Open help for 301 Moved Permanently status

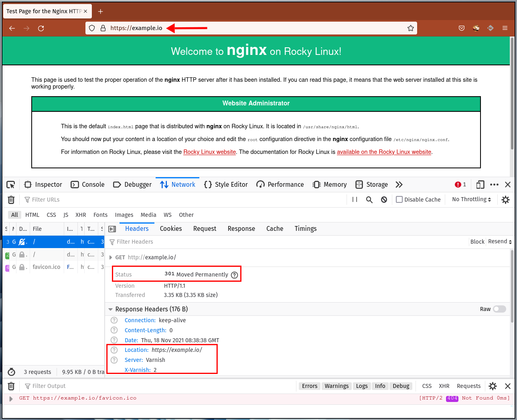(x=235, y=275)
